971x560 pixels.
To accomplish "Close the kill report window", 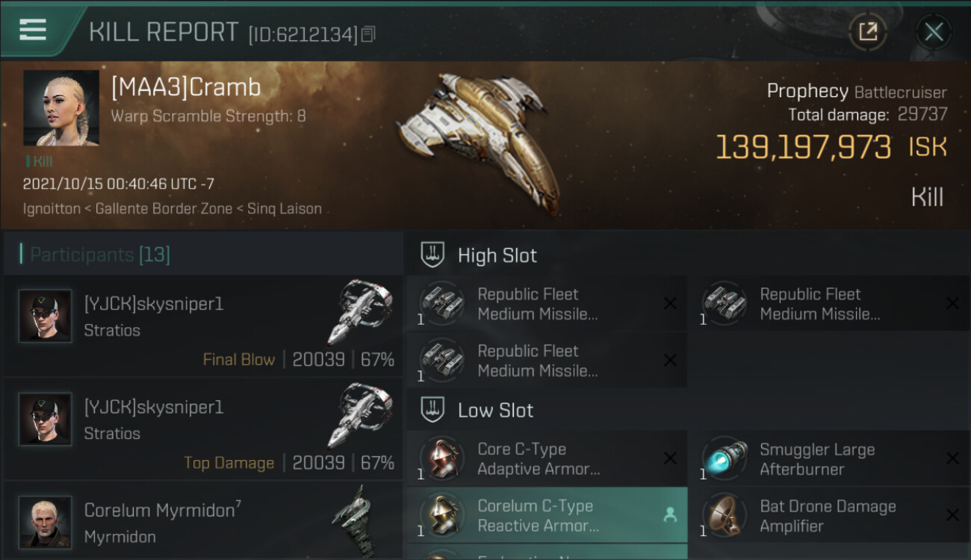I will (933, 31).
